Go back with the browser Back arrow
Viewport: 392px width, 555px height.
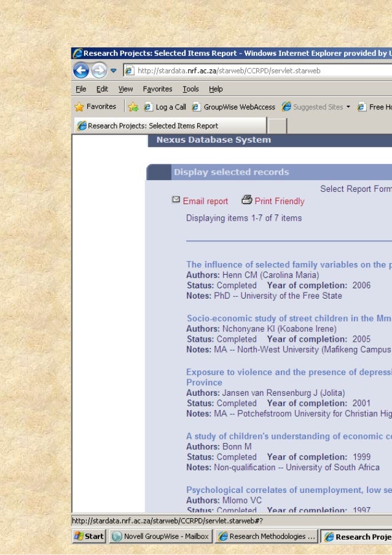[81, 71]
